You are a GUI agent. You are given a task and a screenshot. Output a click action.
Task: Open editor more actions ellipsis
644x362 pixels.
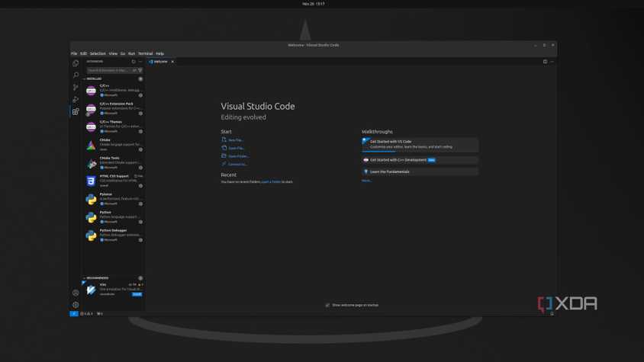[x=552, y=62]
